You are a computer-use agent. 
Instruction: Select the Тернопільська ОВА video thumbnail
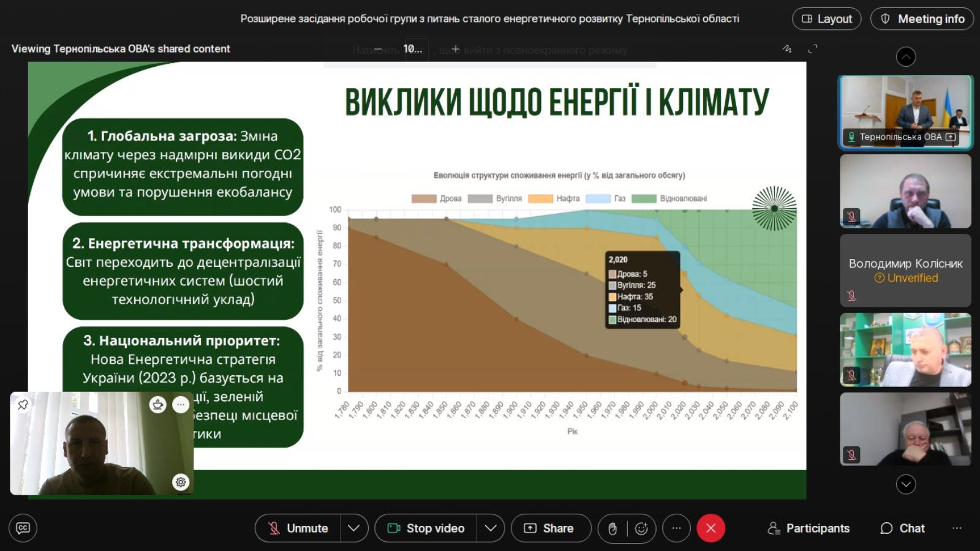coord(905,112)
